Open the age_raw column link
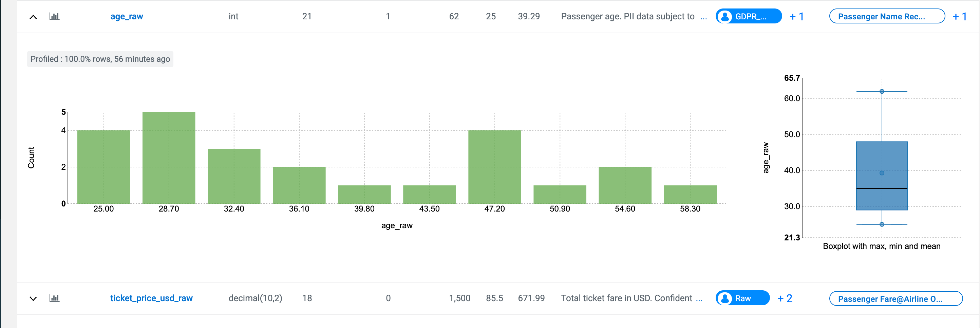Image resolution: width=980 pixels, height=328 pixels. point(127,16)
